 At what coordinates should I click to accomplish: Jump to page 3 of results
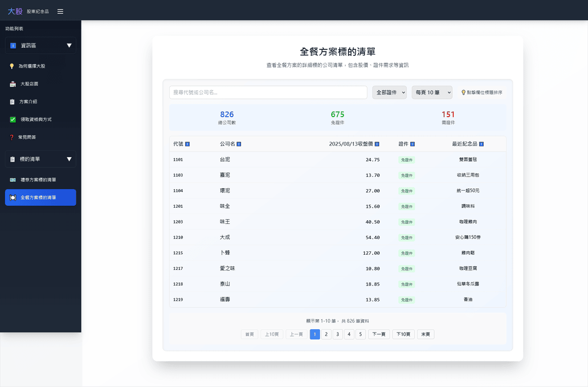tap(338, 334)
